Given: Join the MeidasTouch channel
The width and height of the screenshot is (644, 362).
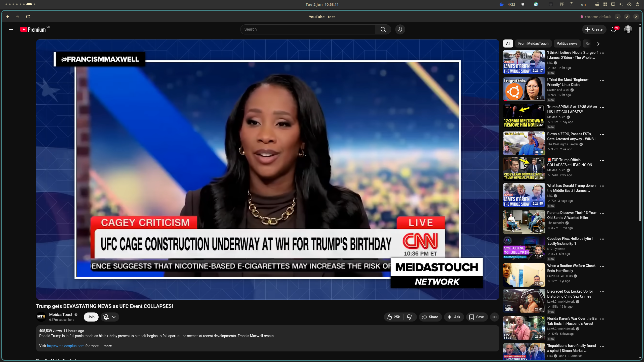Looking at the screenshot, I should [x=91, y=317].
